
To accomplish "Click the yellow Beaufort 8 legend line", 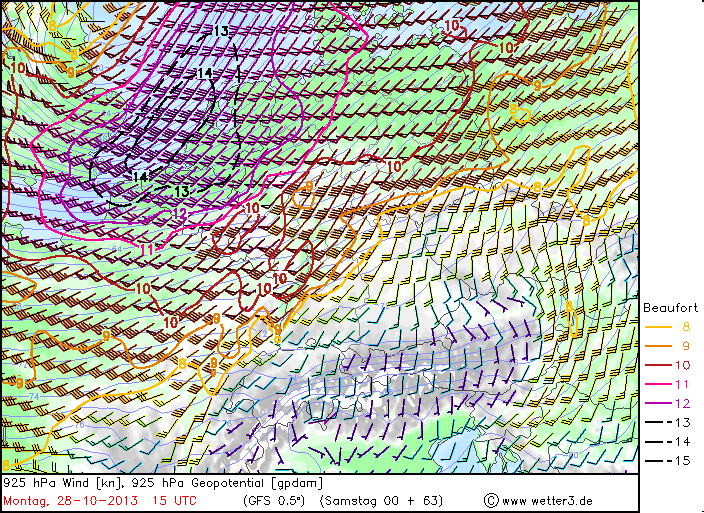I will [658, 327].
